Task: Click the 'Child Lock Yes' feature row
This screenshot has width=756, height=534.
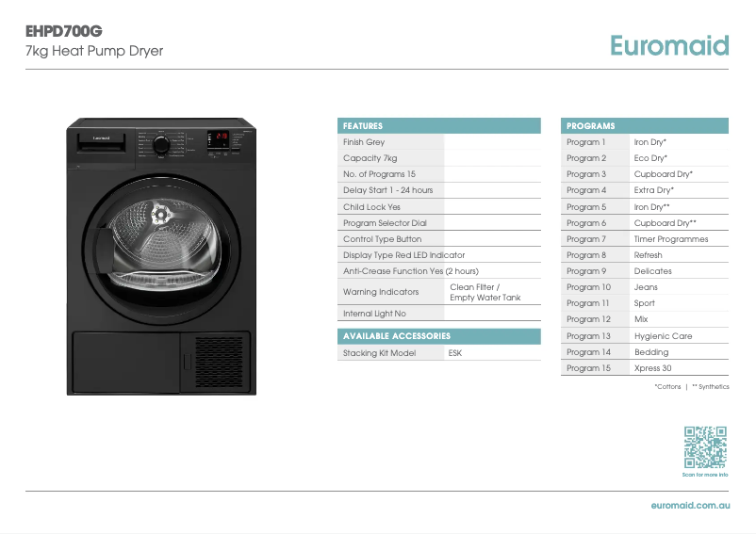Action: point(371,207)
